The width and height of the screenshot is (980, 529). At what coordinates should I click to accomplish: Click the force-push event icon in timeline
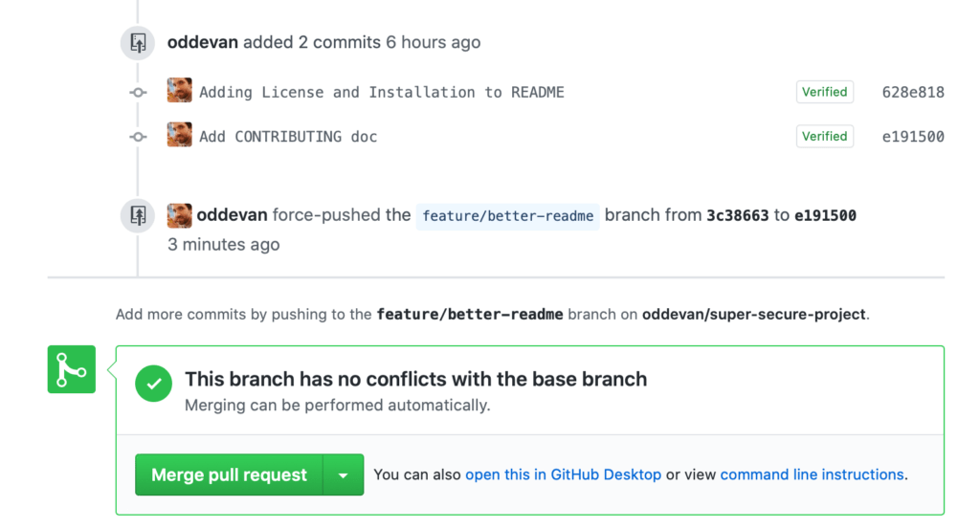click(138, 215)
